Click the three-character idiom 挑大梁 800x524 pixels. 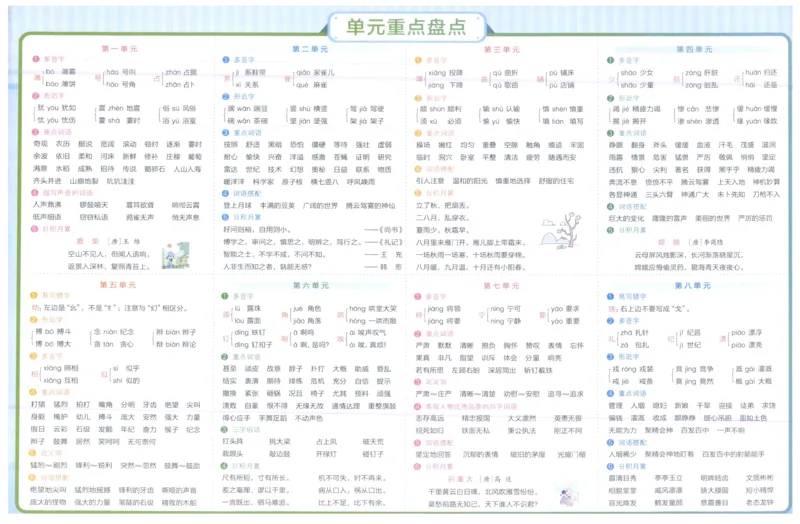pyautogui.click(x=280, y=441)
